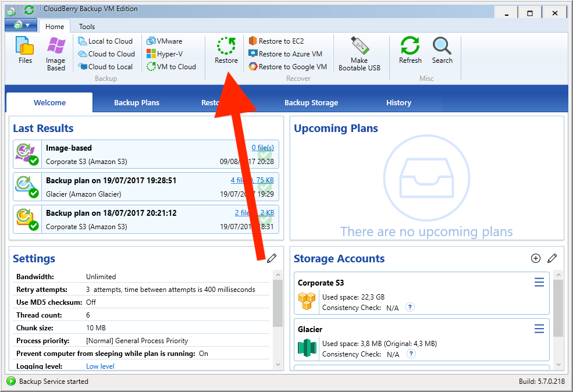Click the Glacier storage icon
The height and width of the screenshot is (392, 573).
coord(307,348)
